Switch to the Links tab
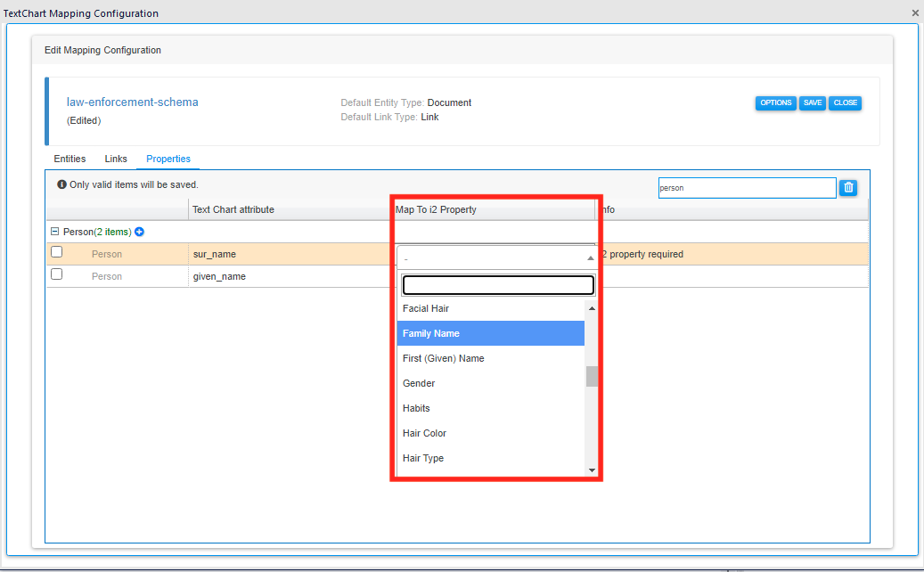Image resolution: width=924 pixels, height=572 pixels. (116, 159)
